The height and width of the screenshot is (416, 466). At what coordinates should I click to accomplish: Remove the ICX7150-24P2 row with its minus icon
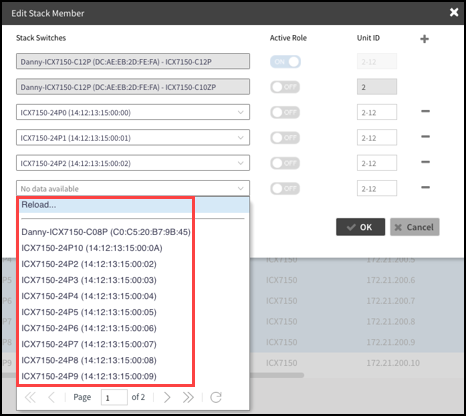[425, 162]
